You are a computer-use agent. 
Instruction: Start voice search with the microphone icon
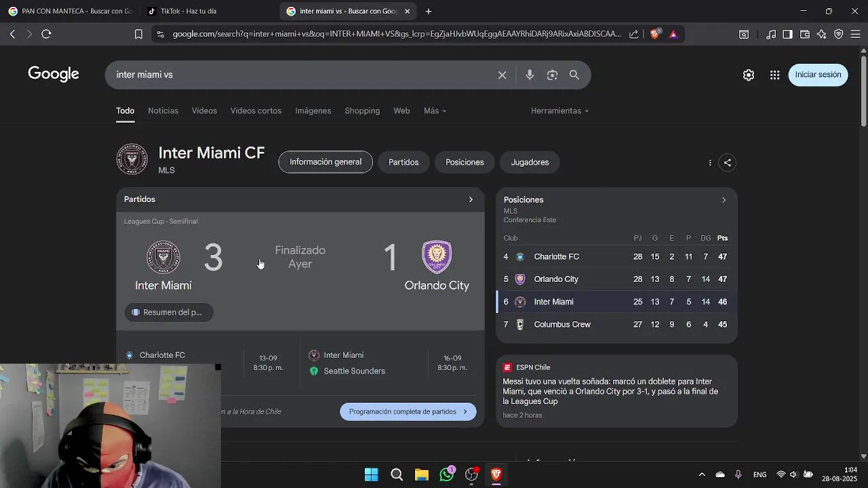click(530, 75)
